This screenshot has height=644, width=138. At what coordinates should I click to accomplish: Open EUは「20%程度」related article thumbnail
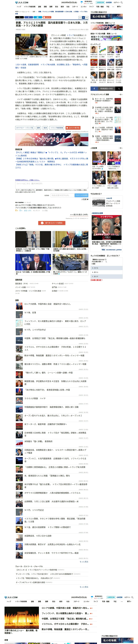(x=33, y=262)
